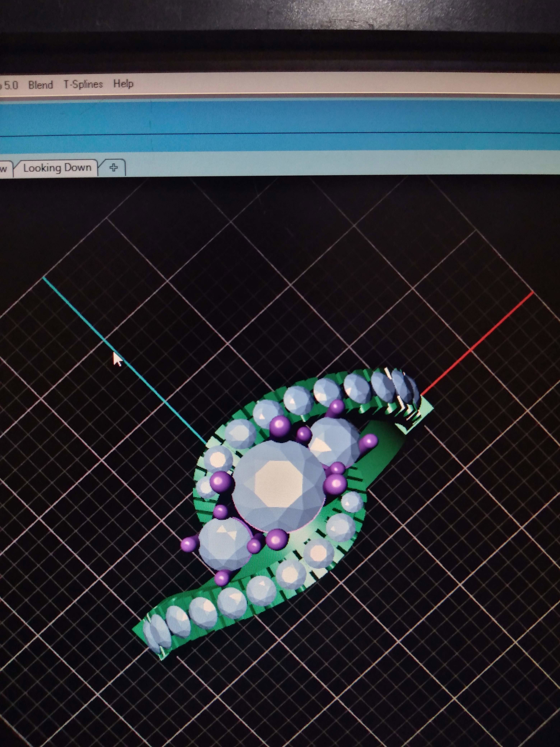
Task: Switch to the Looking Down viewport tab
Action: tap(57, 168)
